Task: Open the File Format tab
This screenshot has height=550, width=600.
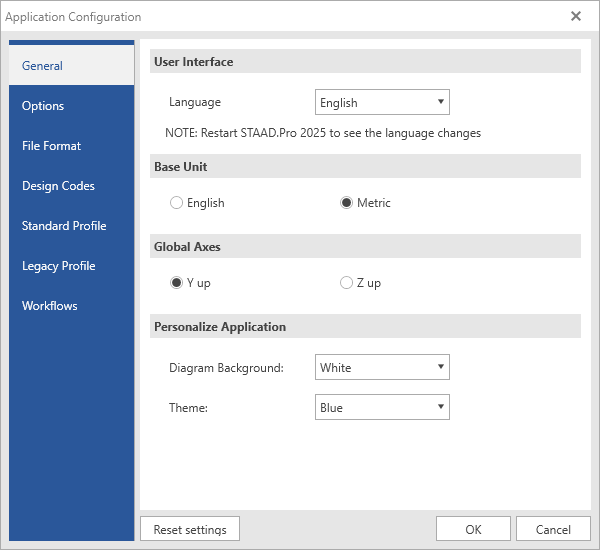Action: (x=72, y=146)
